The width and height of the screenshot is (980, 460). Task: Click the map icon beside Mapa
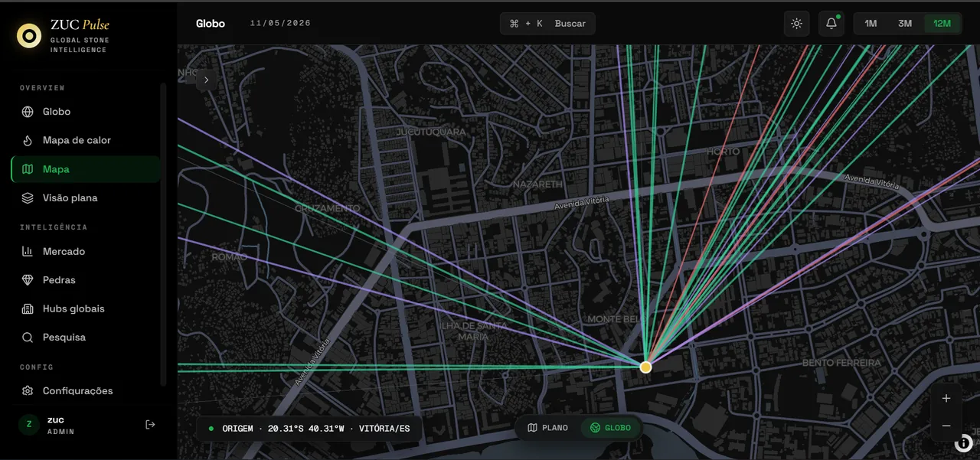[28, 169]
